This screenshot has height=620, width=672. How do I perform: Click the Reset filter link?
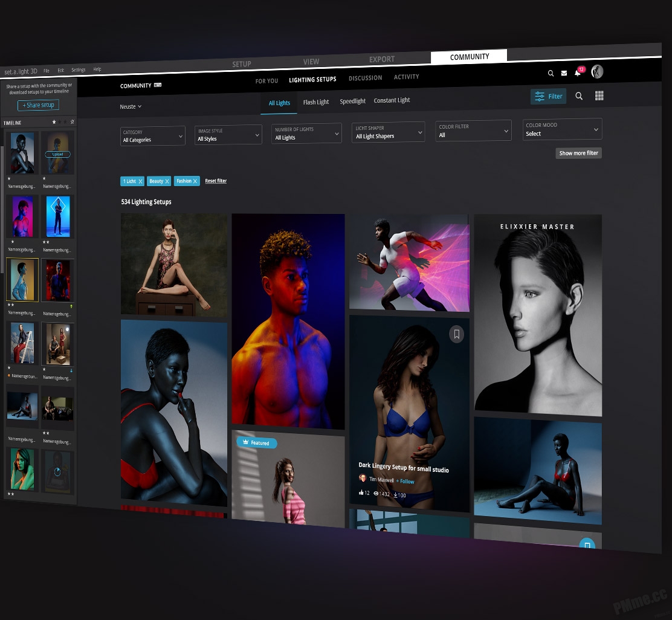[x=216, y=181]
